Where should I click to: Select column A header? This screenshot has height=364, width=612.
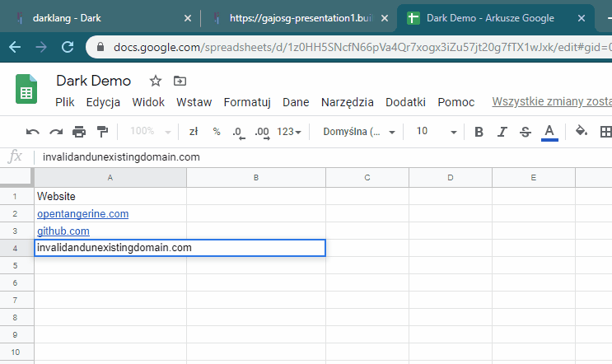coord(110,178)
